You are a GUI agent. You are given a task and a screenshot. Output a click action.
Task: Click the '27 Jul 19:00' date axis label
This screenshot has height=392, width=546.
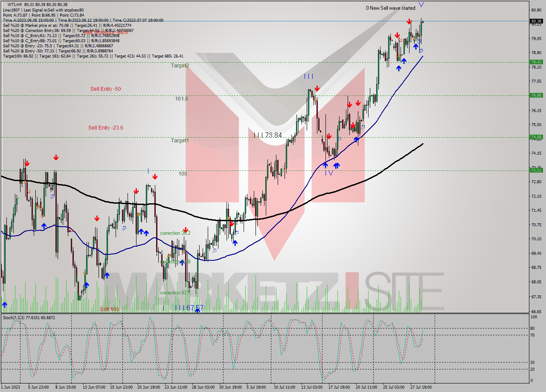coord(421,387)
